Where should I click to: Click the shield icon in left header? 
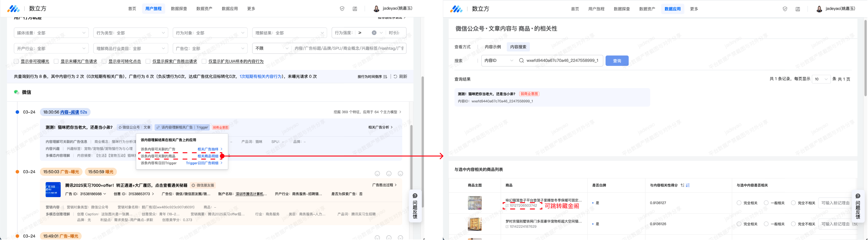(x=342, y=9)
